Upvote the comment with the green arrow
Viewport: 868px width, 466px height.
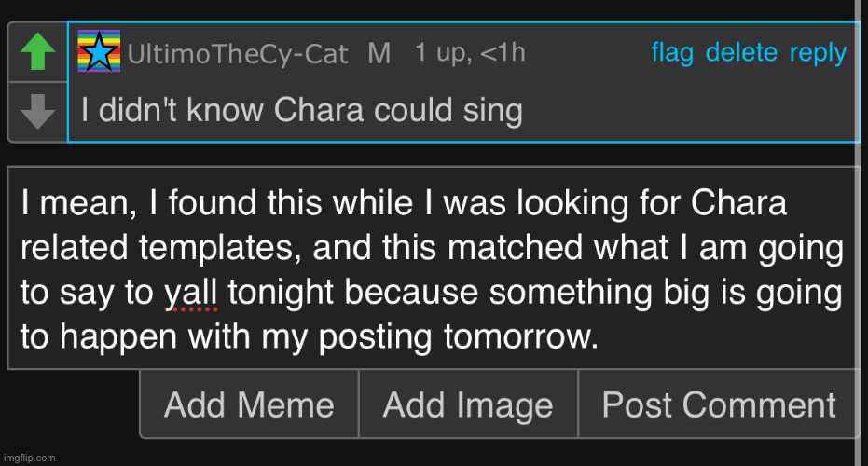pos(37,52)
